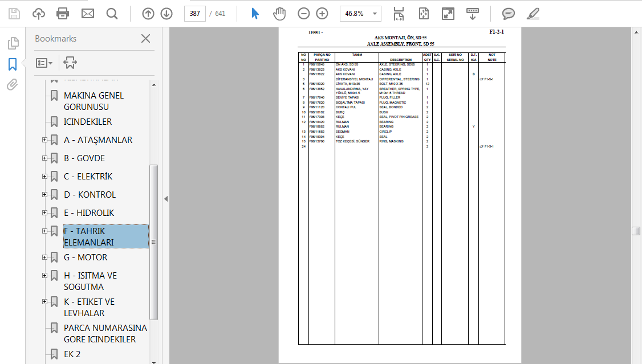Open the EK 2 bookmark

[x=72, y=354]
